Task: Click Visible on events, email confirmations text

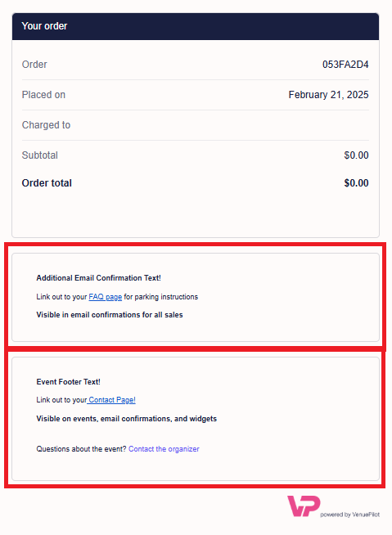Action: point(127,419)
